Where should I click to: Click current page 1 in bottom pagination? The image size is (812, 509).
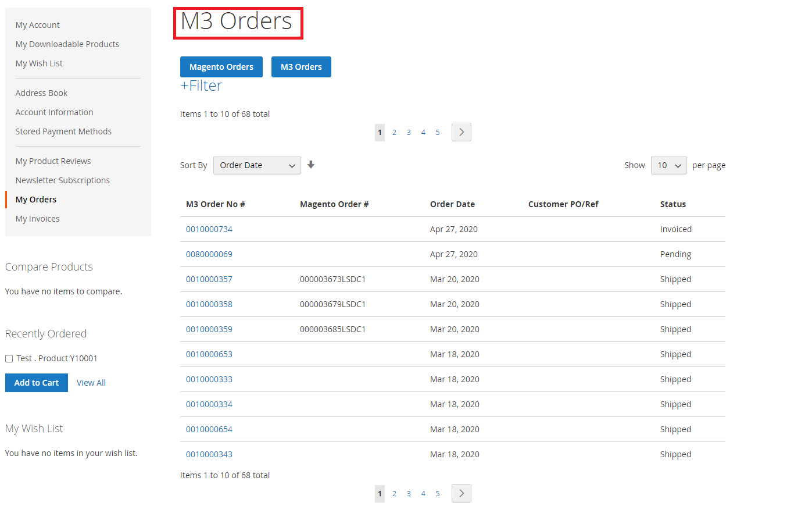pyautogui.click(x=380, y=494)
